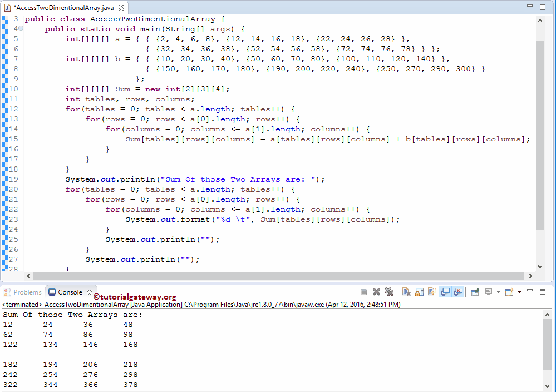
Task: Collapse the main method using its fold marker
Action: (21, 28)
